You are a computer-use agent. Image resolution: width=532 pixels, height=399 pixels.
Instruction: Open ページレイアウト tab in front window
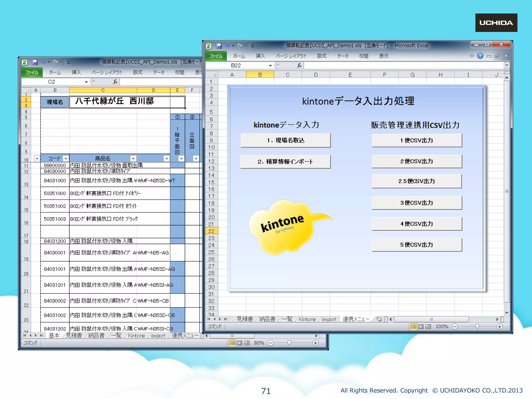point(291,56)
